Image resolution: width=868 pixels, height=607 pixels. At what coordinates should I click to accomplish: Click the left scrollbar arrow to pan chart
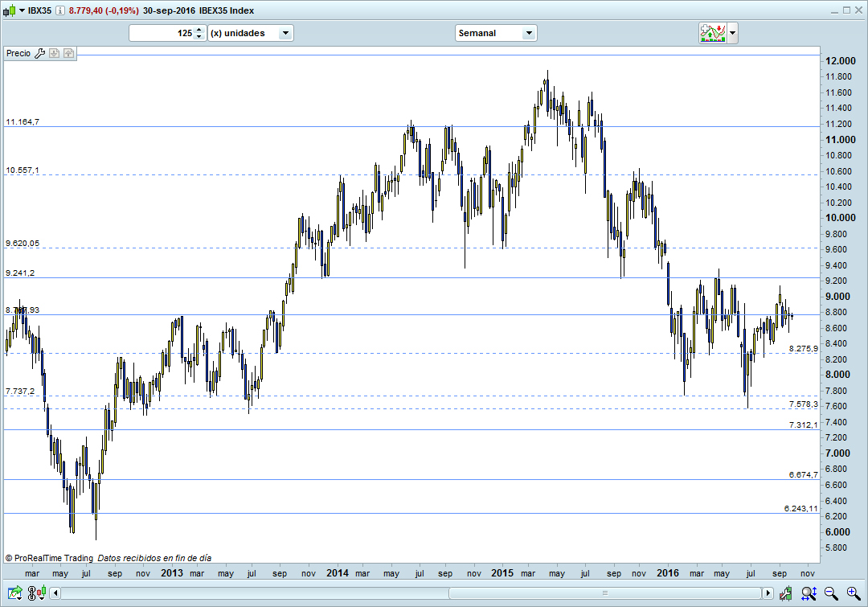pos(55,593)
